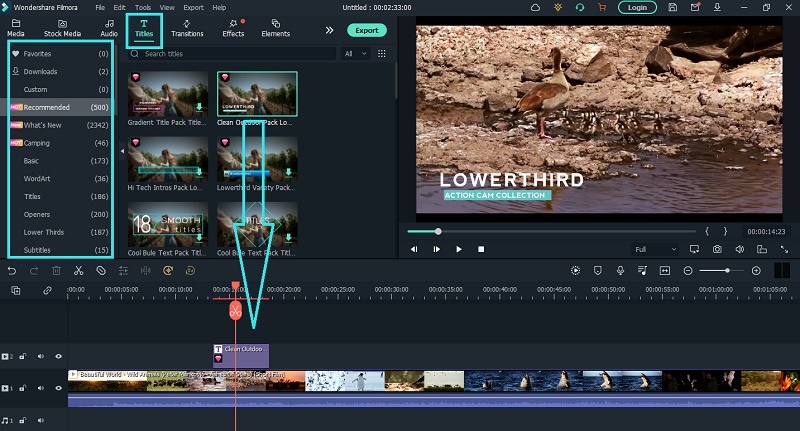The image size is (800, 431).
Task: Click the Search titles field
Action: (232, 54)
